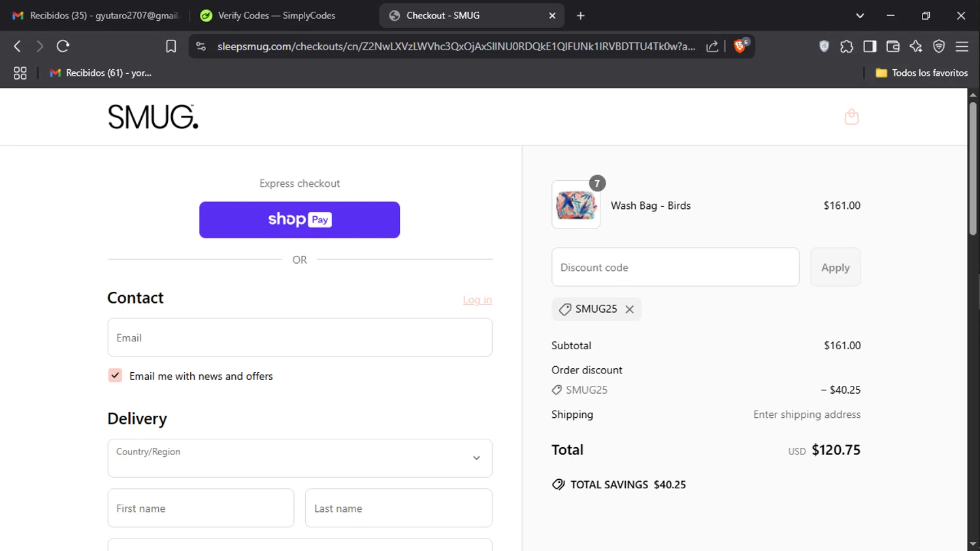
Task: Click the First name field
Action: 201,508
